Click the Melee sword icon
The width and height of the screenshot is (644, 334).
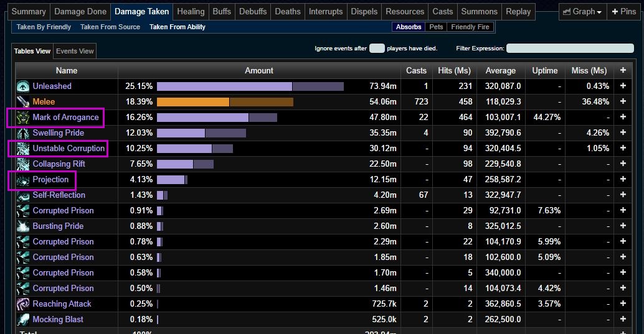(23, 102)
